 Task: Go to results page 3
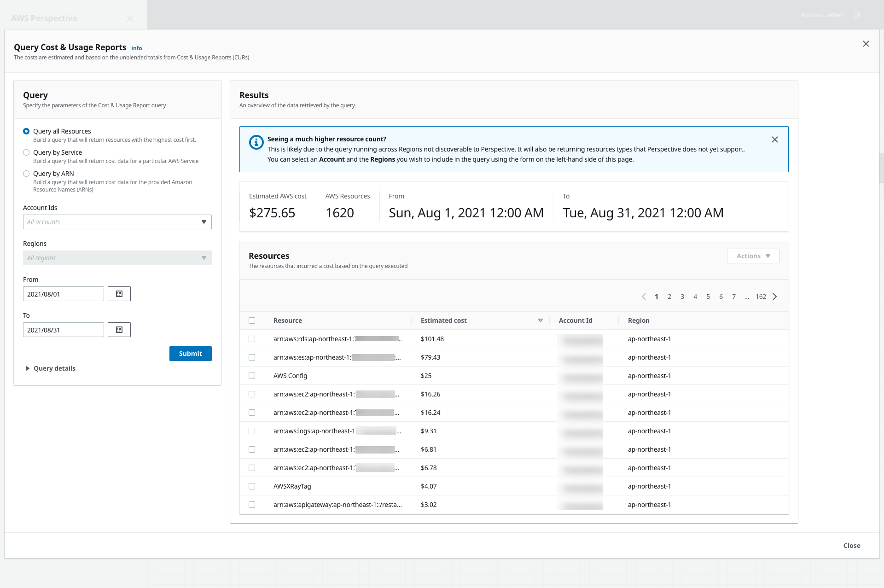682,297
